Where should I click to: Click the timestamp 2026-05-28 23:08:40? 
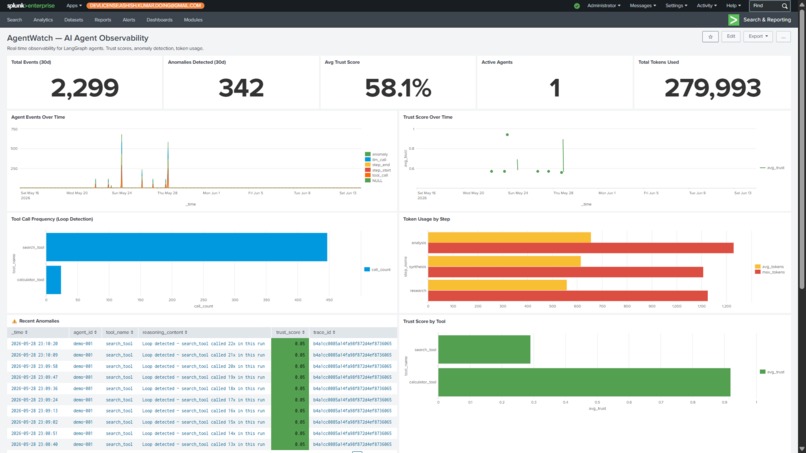pyautogui.click(x=34, y=444)
